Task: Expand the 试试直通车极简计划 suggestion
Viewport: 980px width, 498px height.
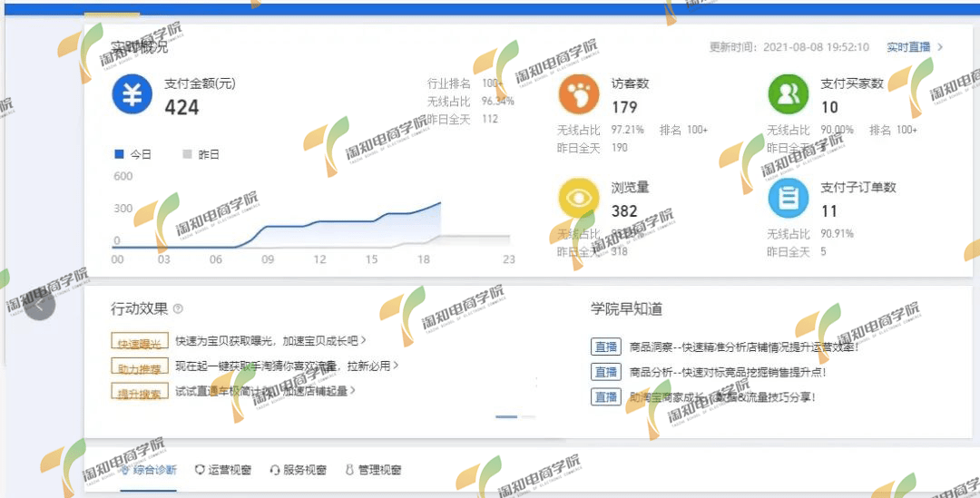Action: pos(265,391)
